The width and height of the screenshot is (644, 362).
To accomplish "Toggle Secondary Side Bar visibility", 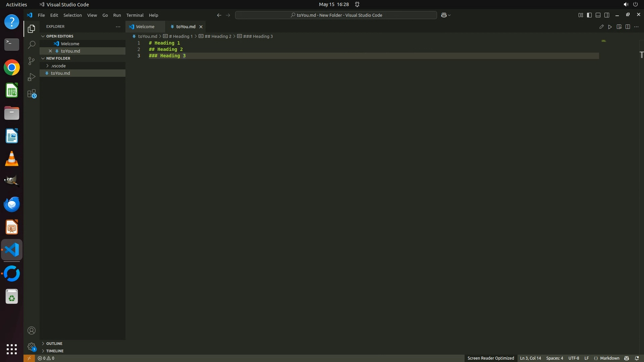I will [607, 15].
